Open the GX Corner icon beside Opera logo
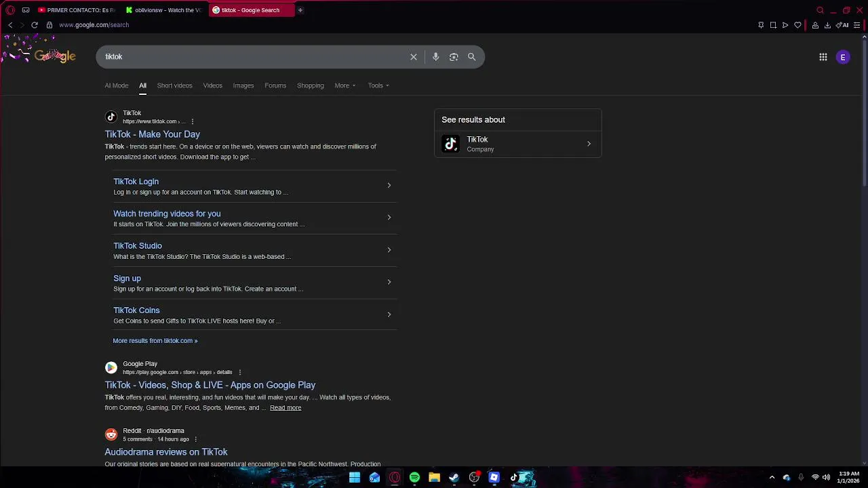Viewport: 868px width, 488px height. point(26,10)
